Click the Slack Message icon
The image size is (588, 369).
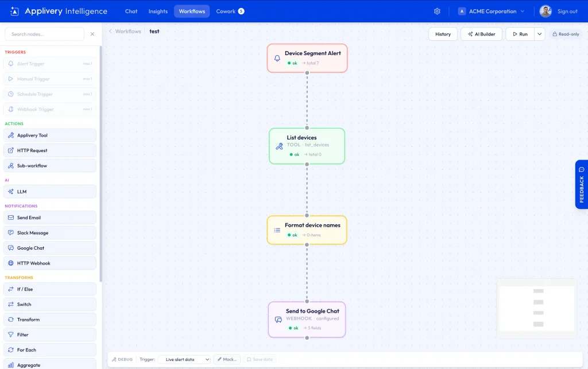(x=11, y=232)
